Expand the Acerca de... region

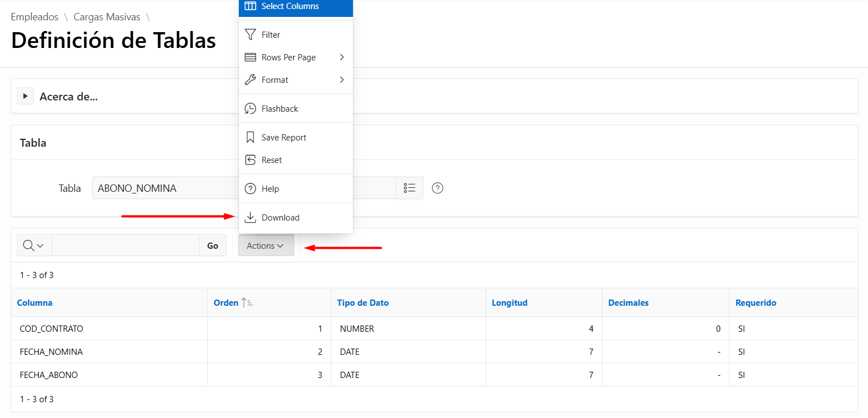[x=25, y=96]
